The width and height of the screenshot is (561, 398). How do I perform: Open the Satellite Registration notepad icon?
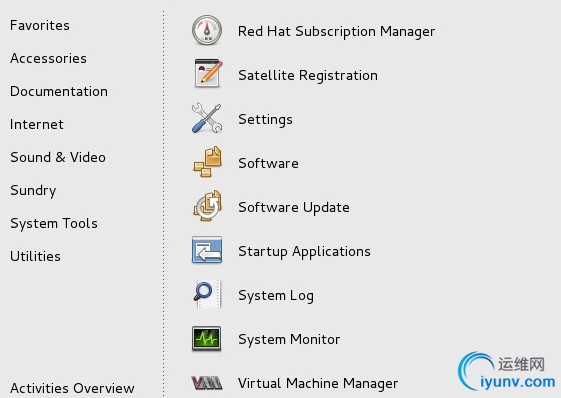point(208,74)
